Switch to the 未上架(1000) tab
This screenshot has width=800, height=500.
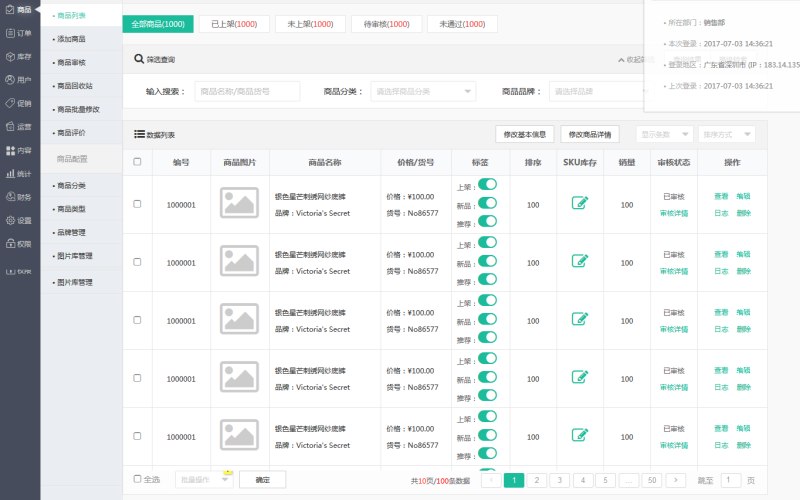(310, 24)
